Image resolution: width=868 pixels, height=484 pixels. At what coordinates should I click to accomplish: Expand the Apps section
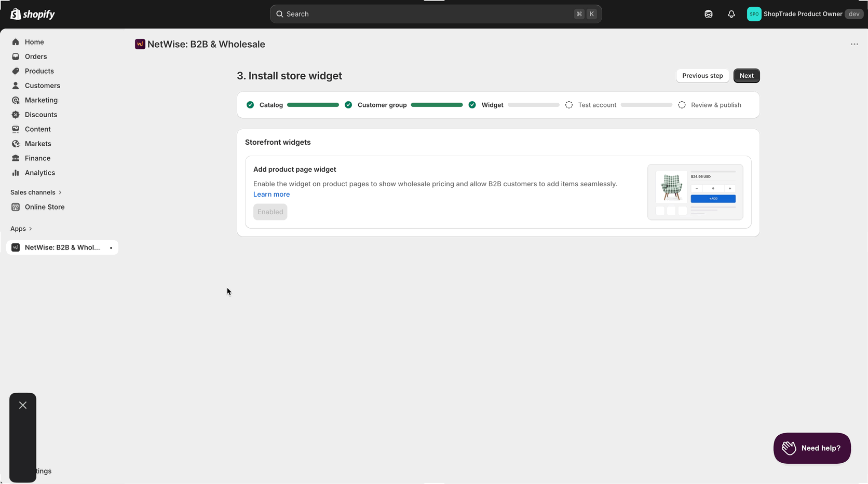tap(21, 229)
